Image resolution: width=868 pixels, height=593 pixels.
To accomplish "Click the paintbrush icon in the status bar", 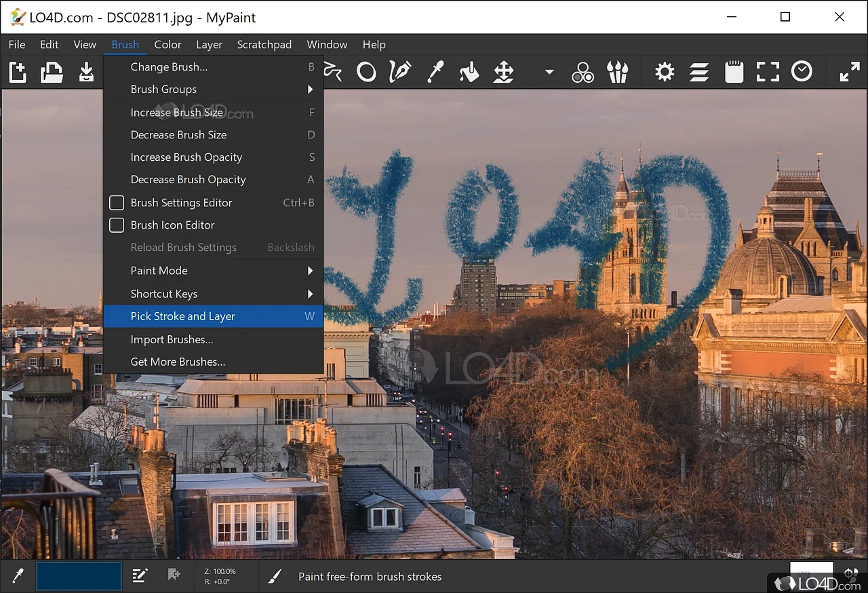I will (x=274, y=576).
